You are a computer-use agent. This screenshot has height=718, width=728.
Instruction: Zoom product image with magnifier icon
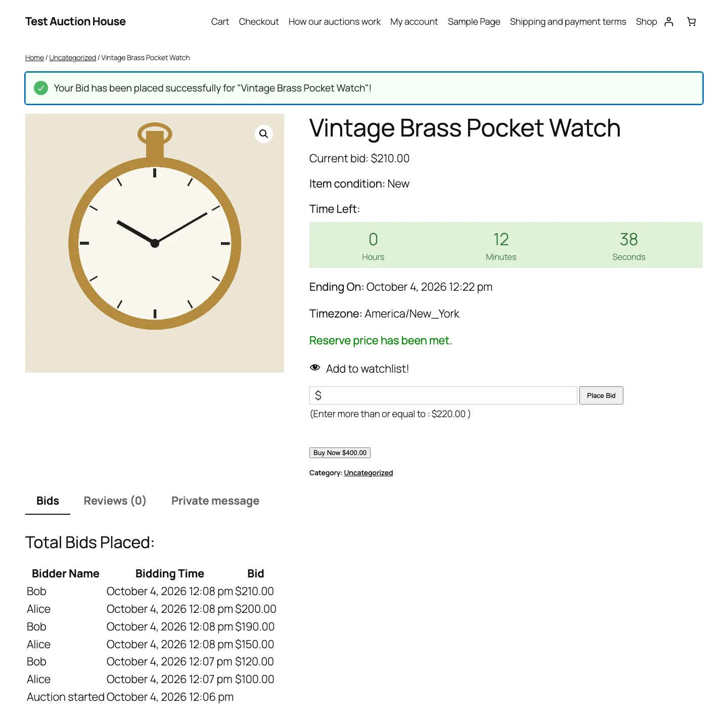point(264,134)
